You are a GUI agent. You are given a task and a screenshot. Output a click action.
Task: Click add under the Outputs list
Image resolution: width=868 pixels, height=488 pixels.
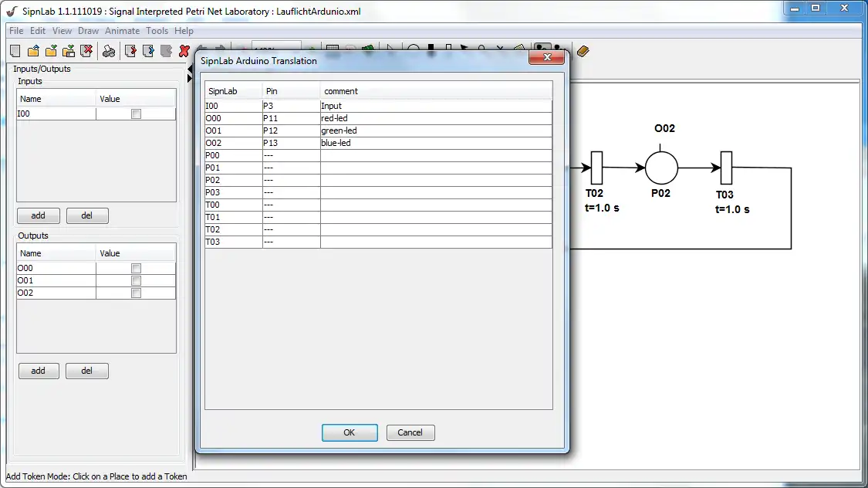tap(39, 371)
